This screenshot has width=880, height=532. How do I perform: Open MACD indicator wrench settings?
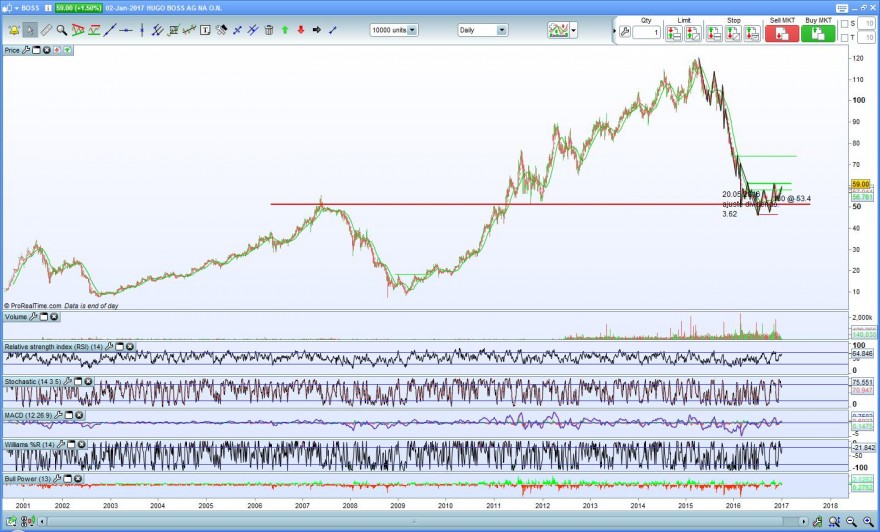[58, 415]
